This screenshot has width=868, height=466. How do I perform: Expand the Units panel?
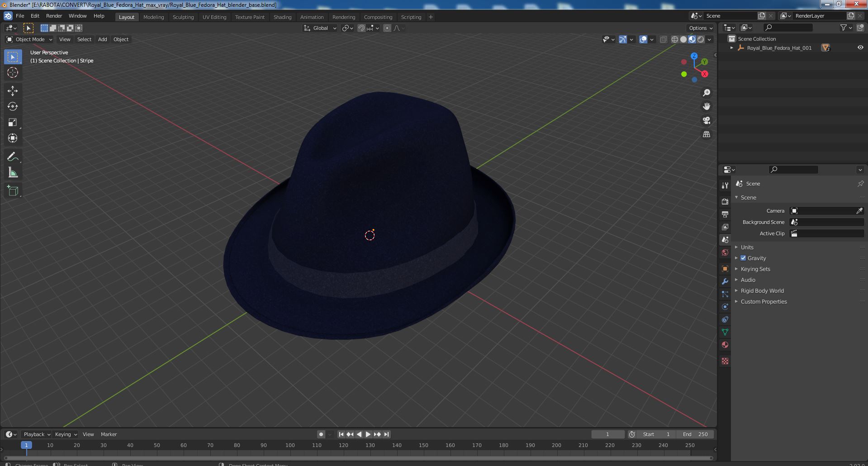coord(747,247)
